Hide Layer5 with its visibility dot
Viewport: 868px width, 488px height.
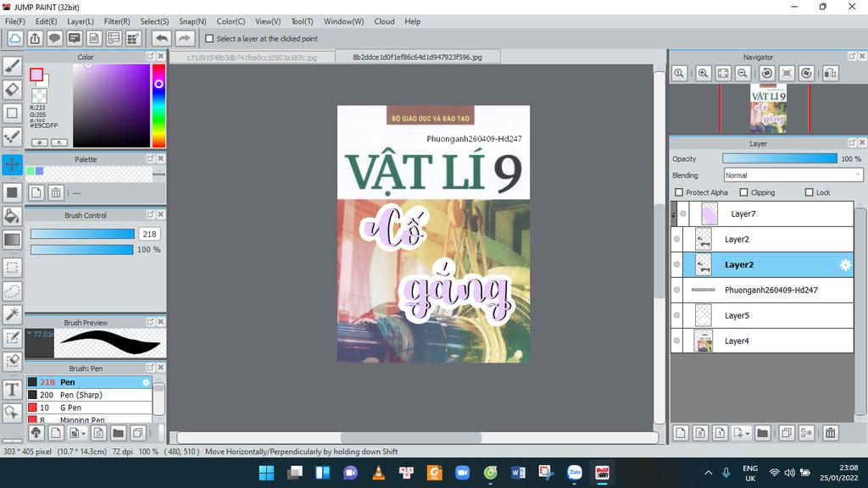point(676,315)
